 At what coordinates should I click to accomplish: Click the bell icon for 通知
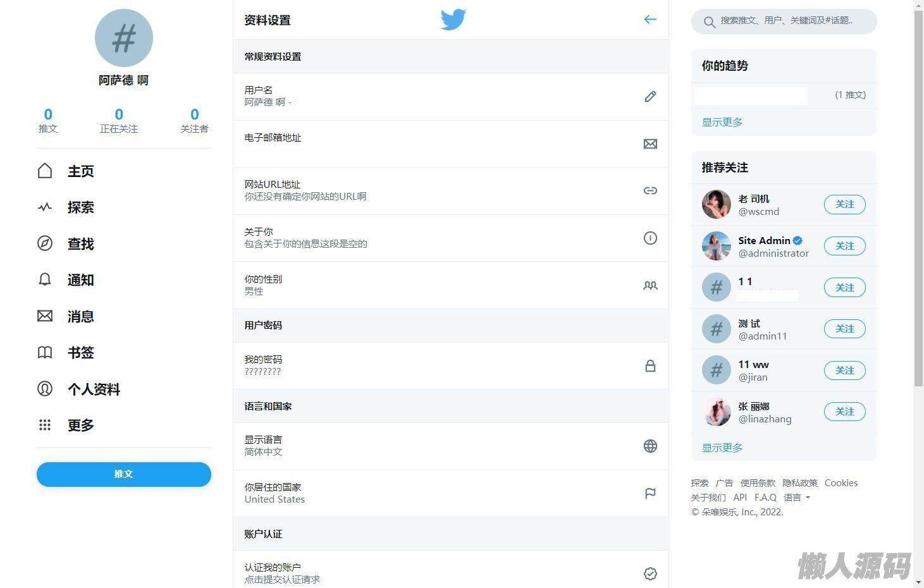45,279
